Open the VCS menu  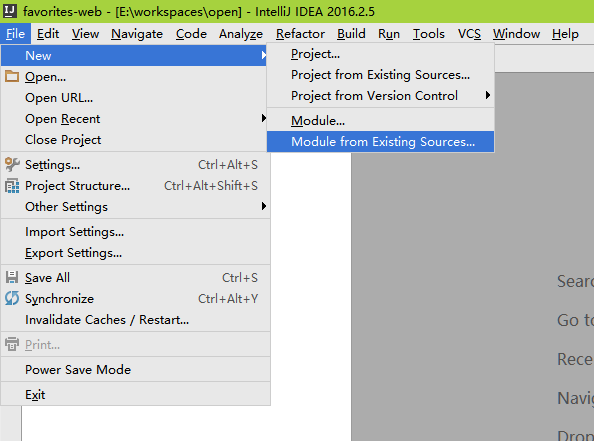point(469,34)
